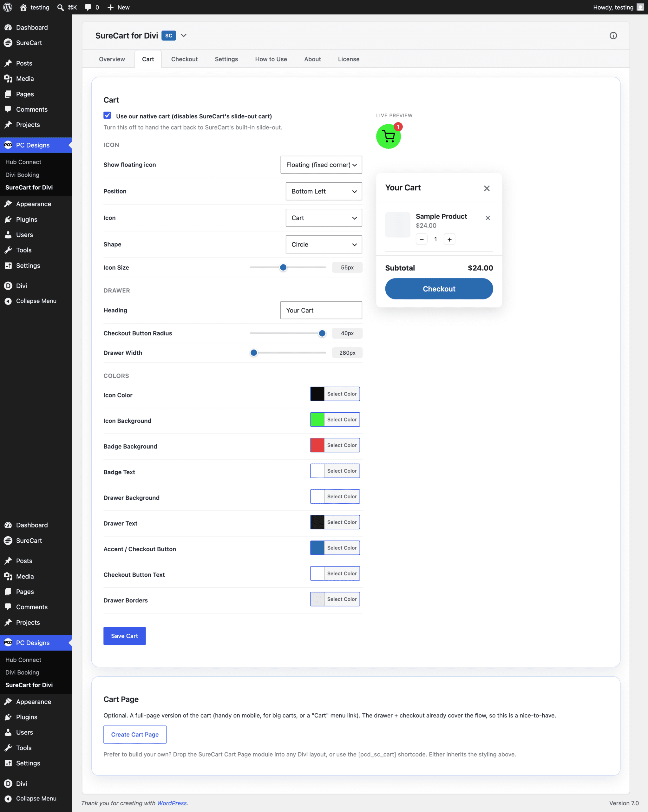Click the Subtotal $24.00 amount
The width and height of the screenshot is (648, 812).
(481, 268)
